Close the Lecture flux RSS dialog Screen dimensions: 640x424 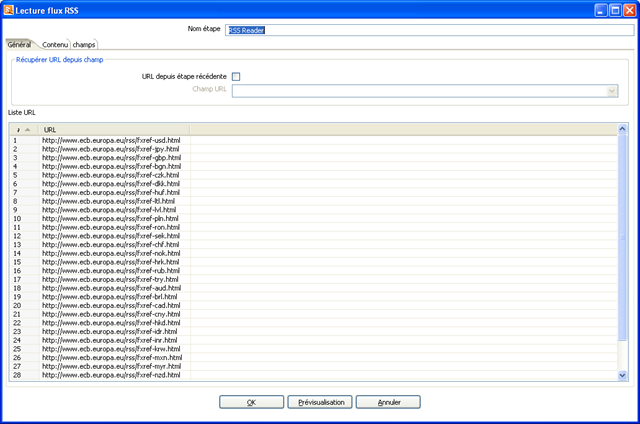point(629,10)
